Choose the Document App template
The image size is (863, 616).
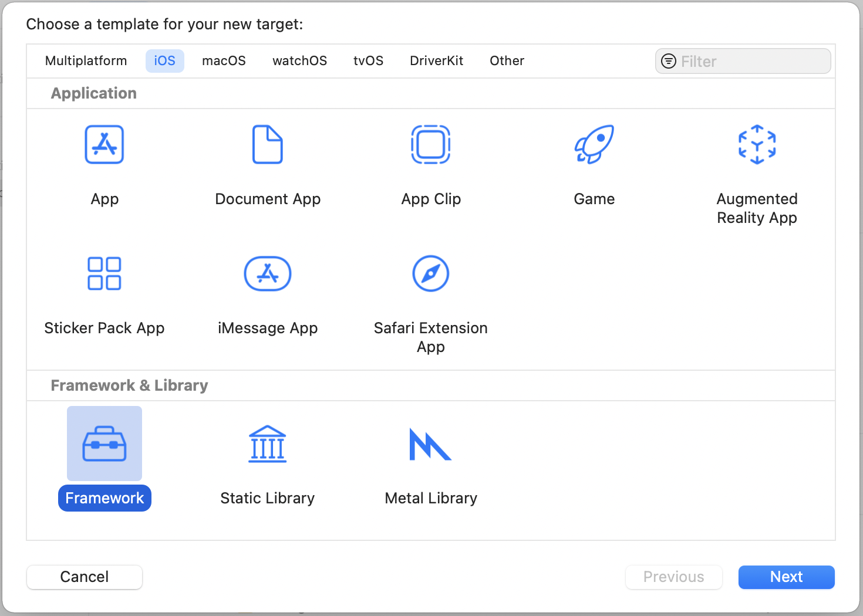(268, 144)
